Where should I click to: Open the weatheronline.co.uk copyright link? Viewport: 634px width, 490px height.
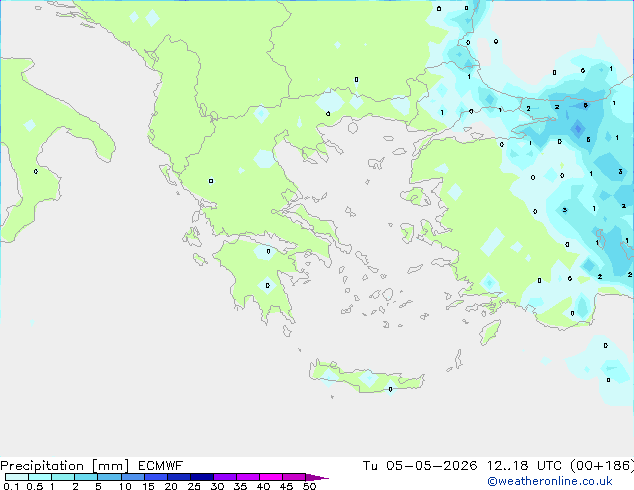(550, 481)
